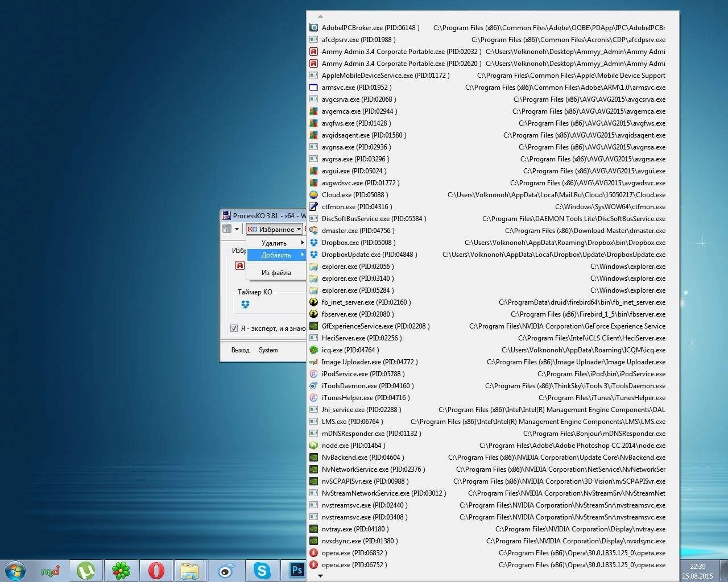Screen dimensions: 728x582
Task: Select explorer.exe (PID:02056)
Action: click(493, 266)
